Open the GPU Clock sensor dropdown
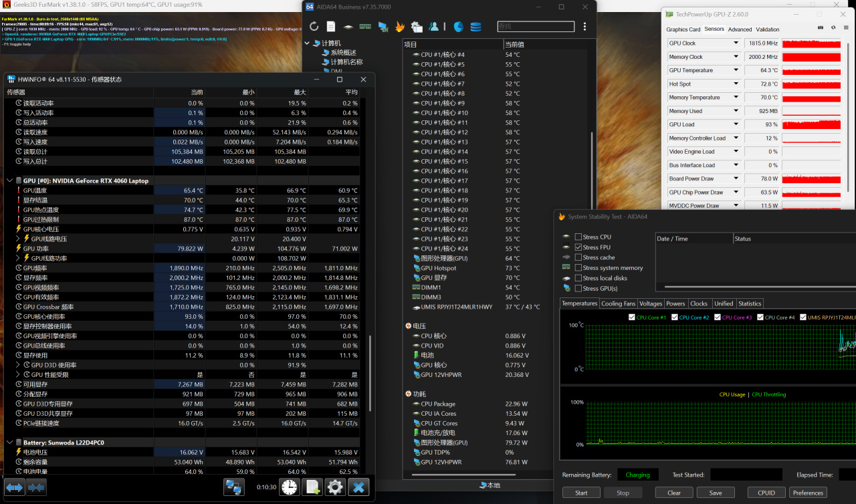 coord(736,43)
